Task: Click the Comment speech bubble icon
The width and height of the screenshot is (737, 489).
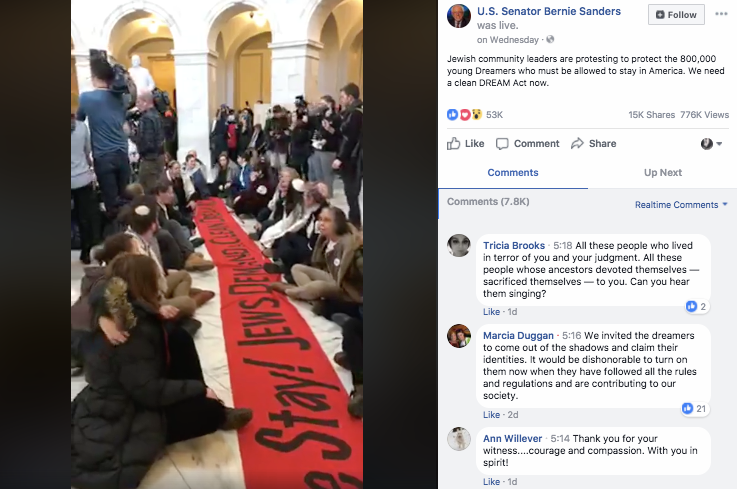Action: [502, 144]
